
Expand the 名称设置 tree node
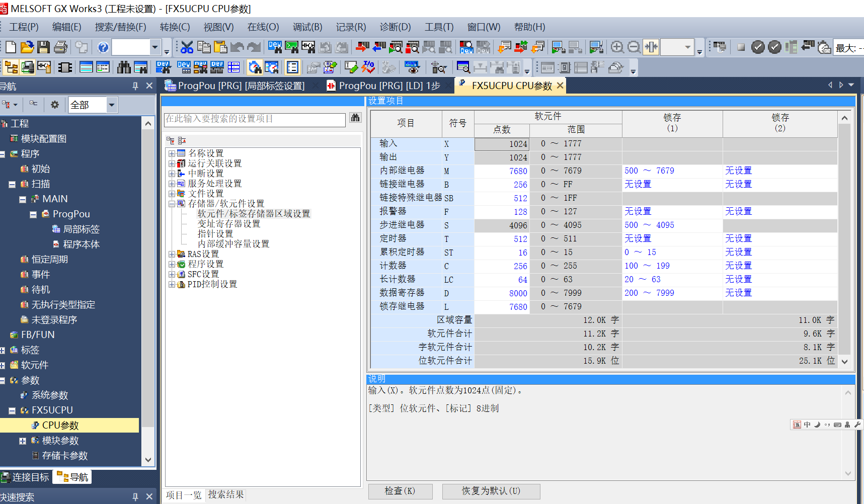tap(172, 153)
